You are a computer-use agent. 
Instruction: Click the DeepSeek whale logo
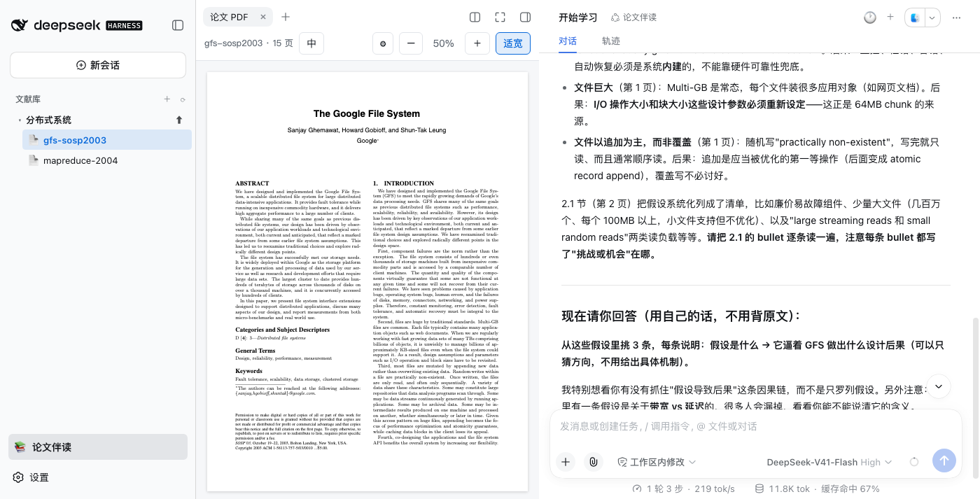[20, 25]
